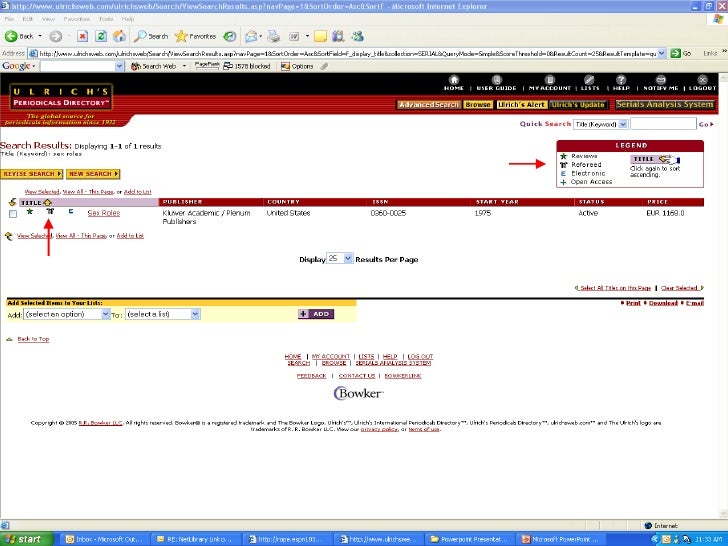Expand the Back button history arrow
This screenshot has height=546, width=728.
(x=40, y=36)
